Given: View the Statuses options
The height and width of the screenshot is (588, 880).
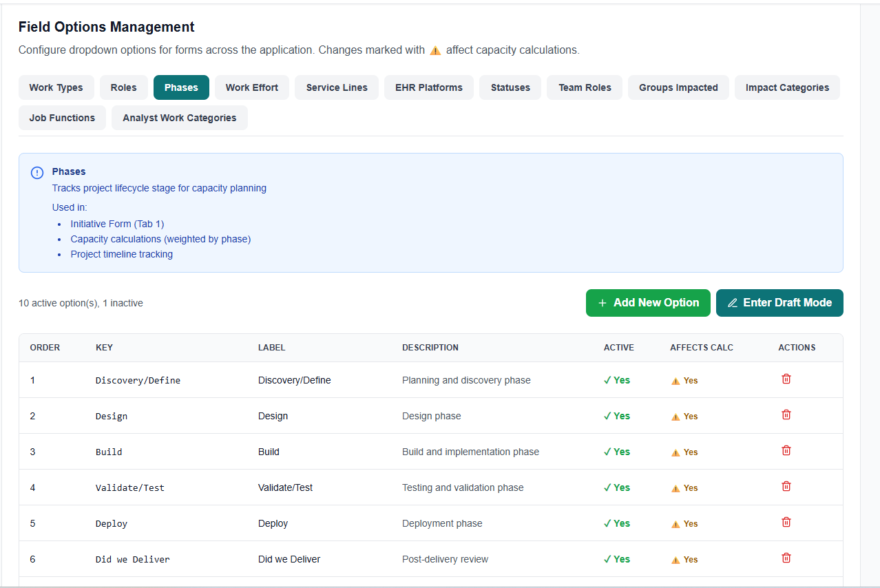Looking at the screenshot, I should pos(510,87).
